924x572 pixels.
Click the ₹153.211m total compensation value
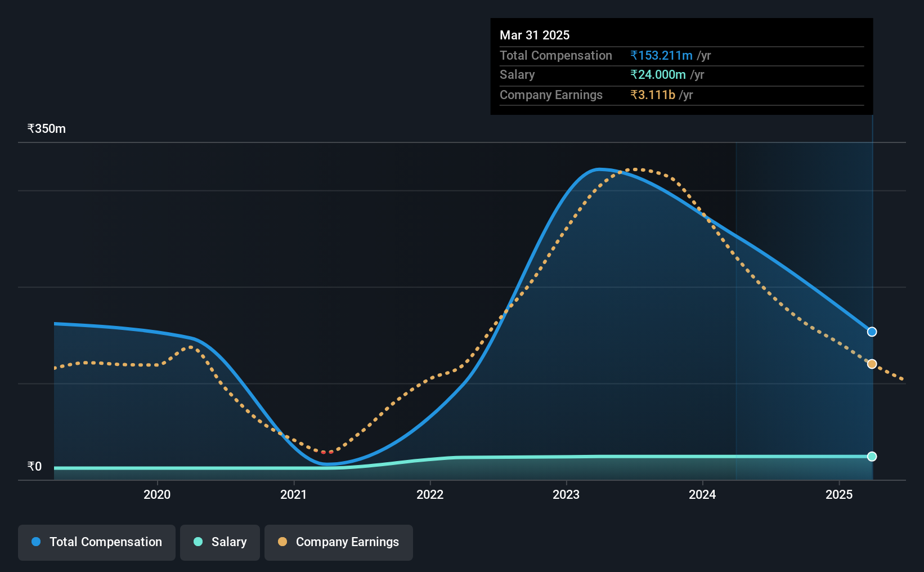coord(662,55)
